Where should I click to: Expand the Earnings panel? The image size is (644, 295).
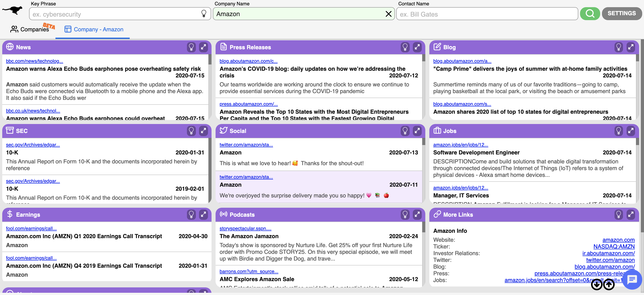[203, 214]
